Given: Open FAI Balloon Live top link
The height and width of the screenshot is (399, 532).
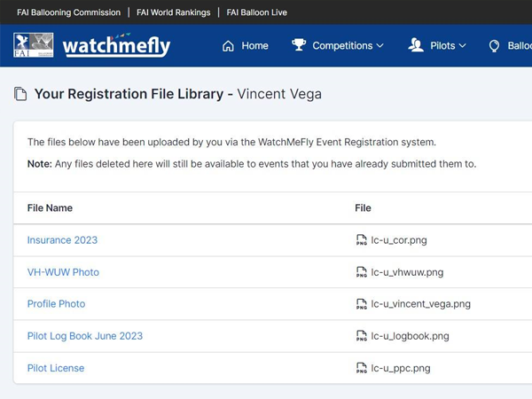Looking at the screenshot, I should pyautogui.click(x=256, y=12).
